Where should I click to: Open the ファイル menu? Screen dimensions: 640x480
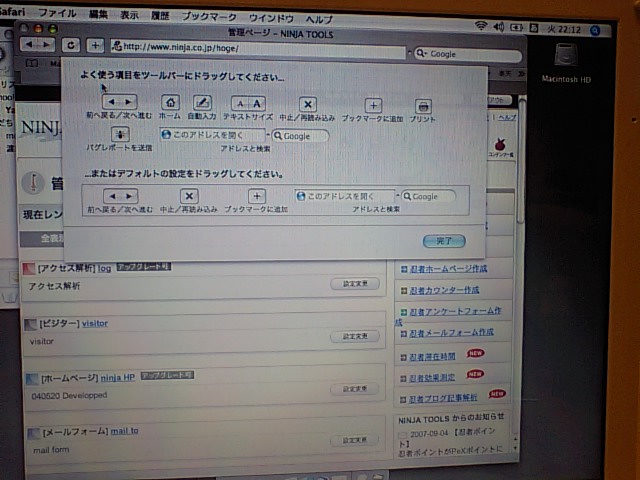pos(57,13)
